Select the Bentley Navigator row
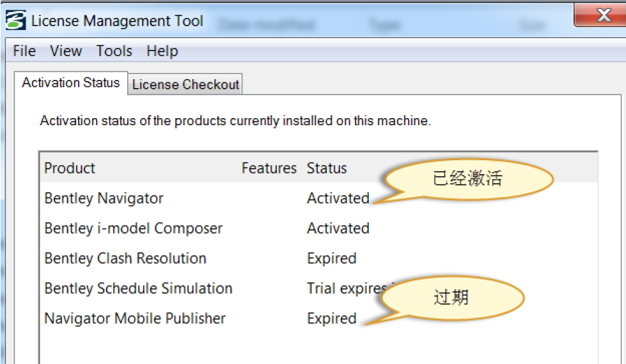 tap(318, 198)
